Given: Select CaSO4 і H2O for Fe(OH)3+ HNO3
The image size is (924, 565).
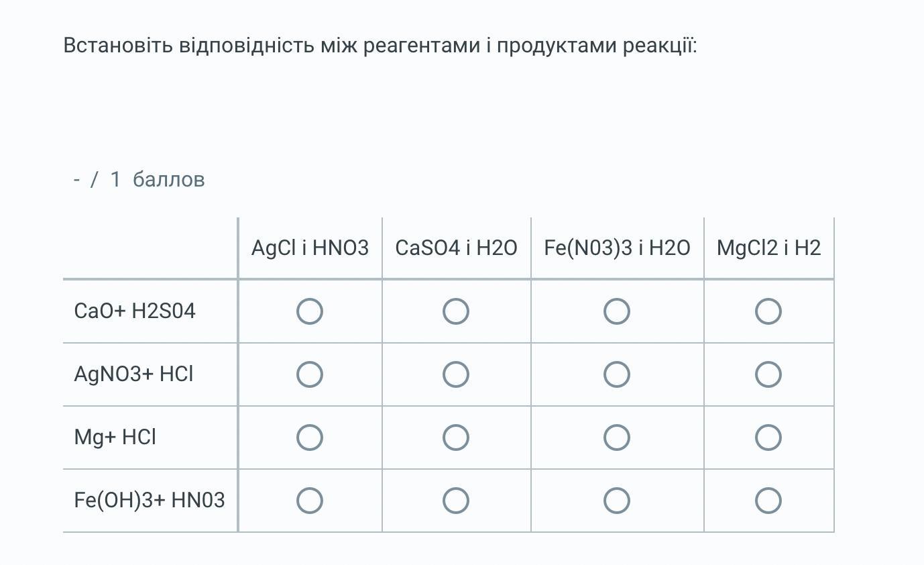Looking at the screenshot, I should [456, 501].
